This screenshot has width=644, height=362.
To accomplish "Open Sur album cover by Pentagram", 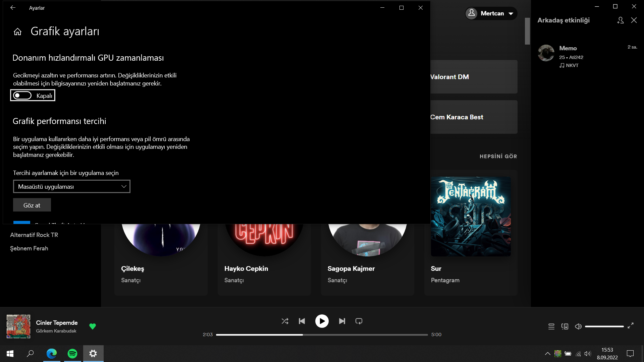I will [471, 217].
